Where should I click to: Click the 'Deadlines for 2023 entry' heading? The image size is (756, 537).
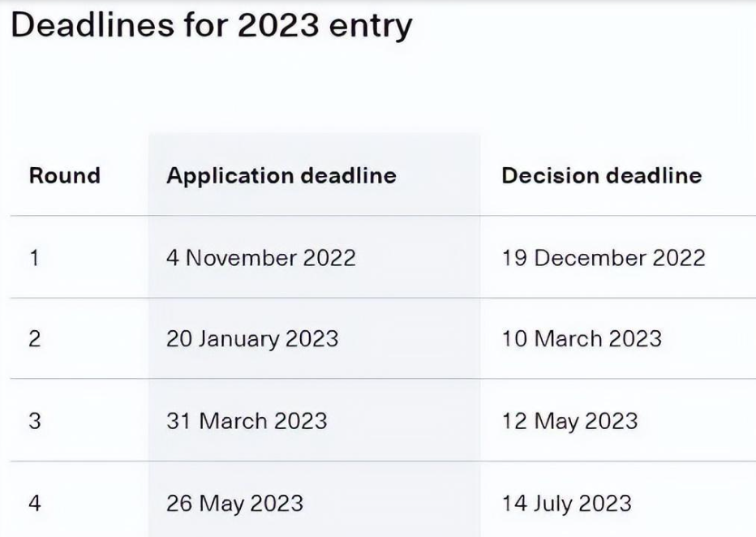(x=211, y=24)
